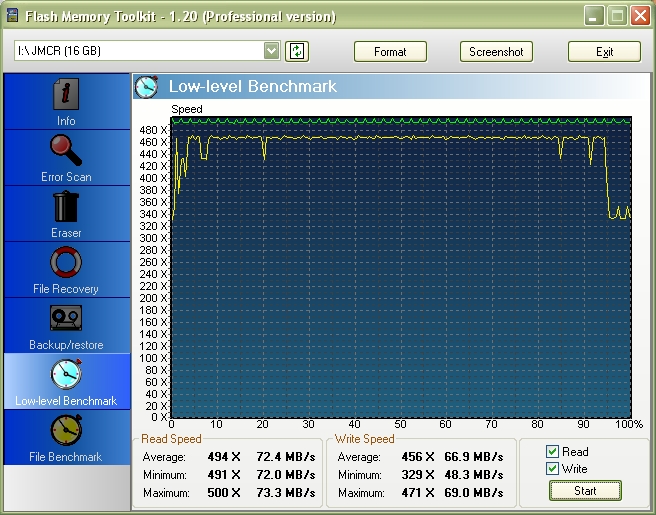Take a capture with Screenshot button
The height and width of the screenshot is (515, 656).
496,52
